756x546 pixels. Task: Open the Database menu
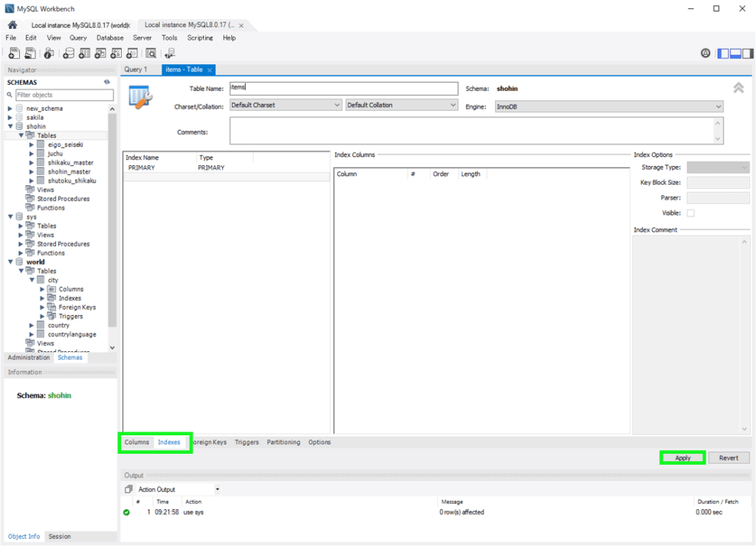coord(110,38)
